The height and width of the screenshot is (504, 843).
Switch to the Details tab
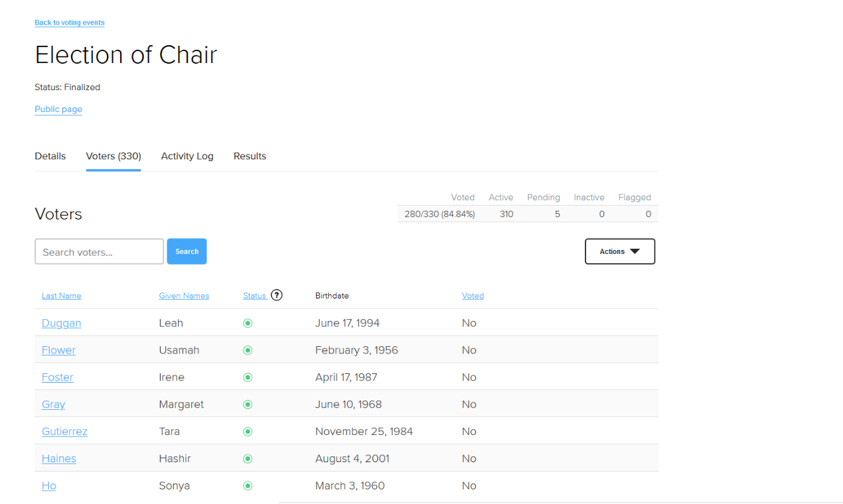[50, 156]
